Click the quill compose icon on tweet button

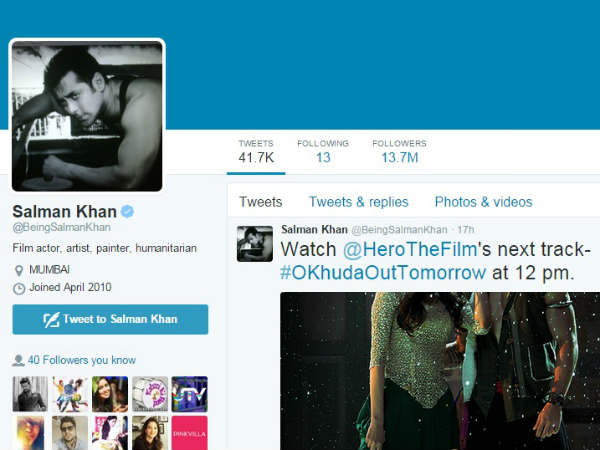click(x=51, y=320)
